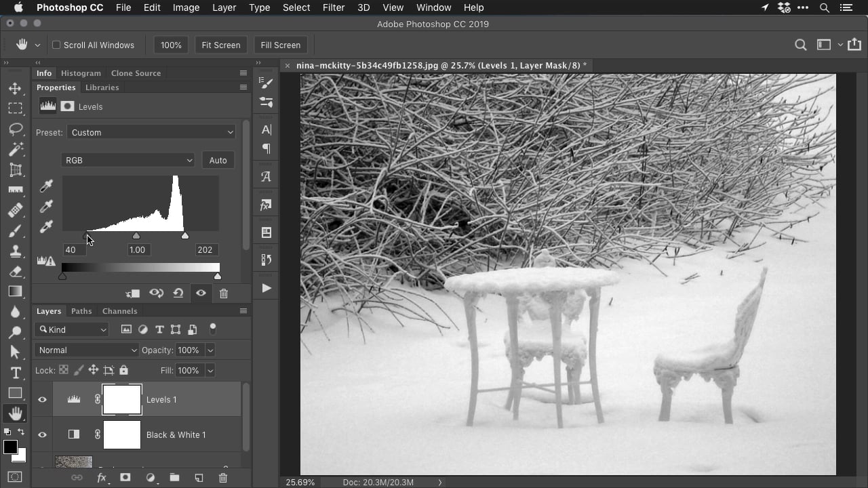Open the RGB channel dropdown
Image resolution: width=868 pixels, height=488 pixels.
tap(127, 160)
